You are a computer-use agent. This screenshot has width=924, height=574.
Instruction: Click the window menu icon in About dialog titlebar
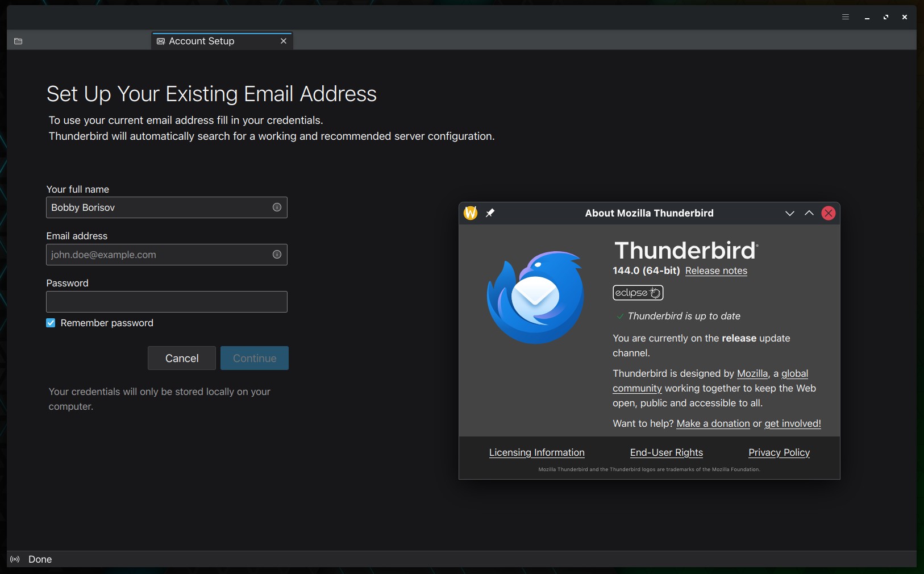[x=471, y=213]
